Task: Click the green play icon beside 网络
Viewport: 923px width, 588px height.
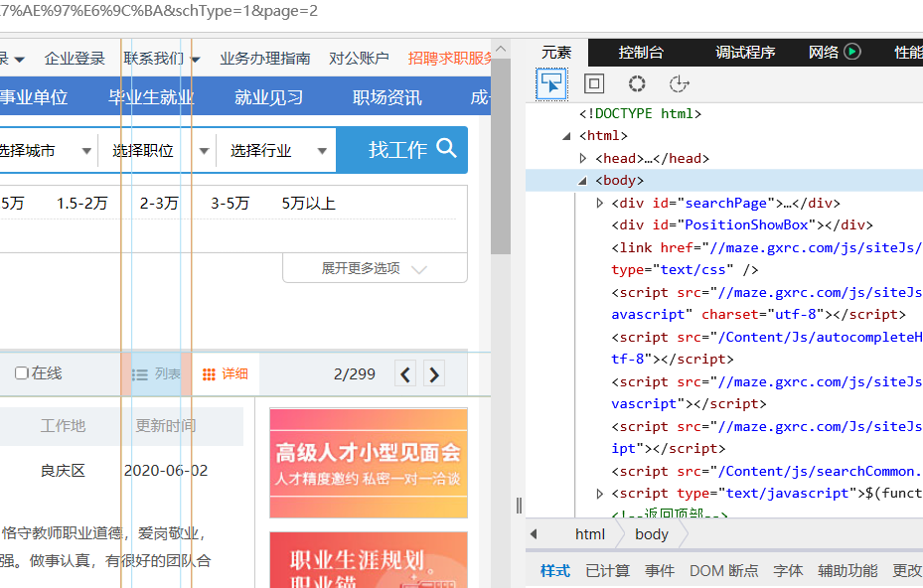Action: click(x=851, y=52)
